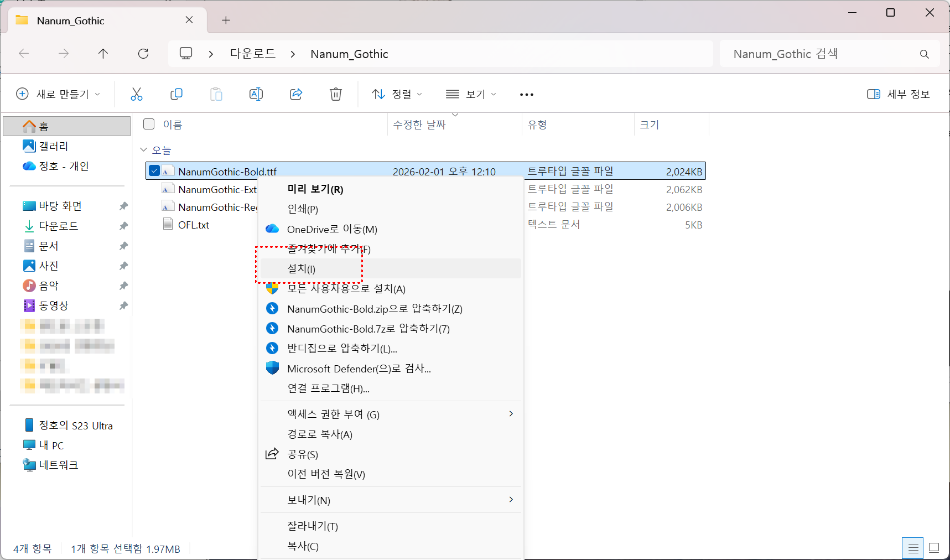Go back with the left arrow
The image size is (950, 560).
tap(24, 54)
